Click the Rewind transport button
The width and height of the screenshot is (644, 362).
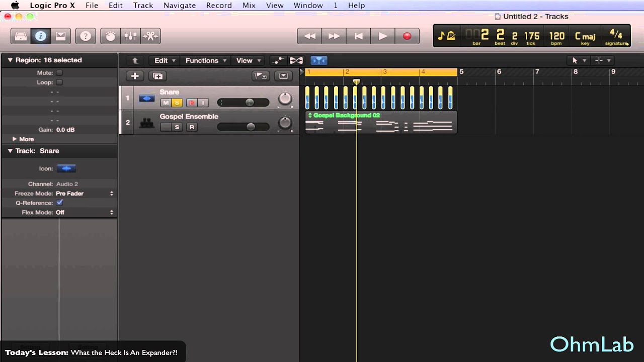[309, 36]
